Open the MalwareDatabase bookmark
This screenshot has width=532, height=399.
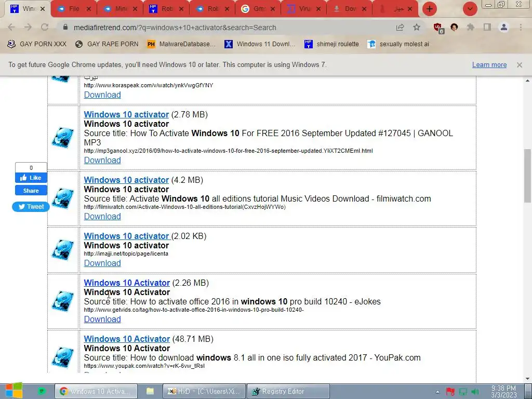click(x=181, y=44)
